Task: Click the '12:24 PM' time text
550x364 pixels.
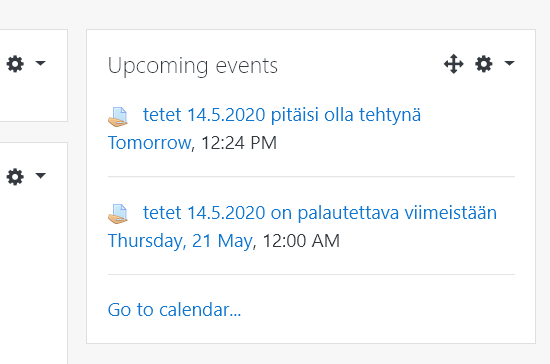Action: pyautogui.click(x=239, y=143)
